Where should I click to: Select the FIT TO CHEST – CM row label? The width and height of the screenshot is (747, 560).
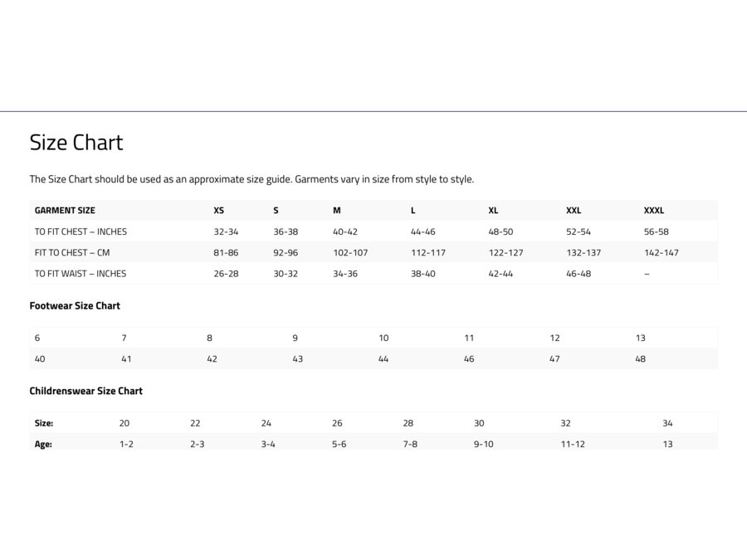(72, 252)
